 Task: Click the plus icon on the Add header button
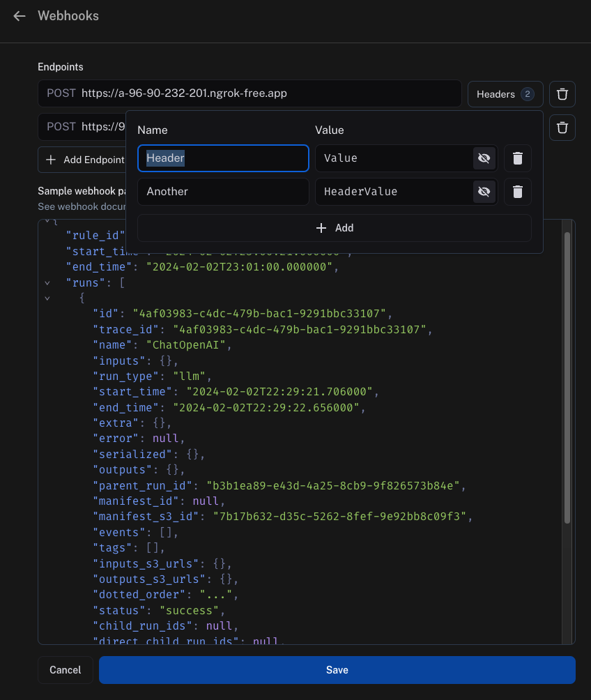pyautogui.click(x=321, y=227)
